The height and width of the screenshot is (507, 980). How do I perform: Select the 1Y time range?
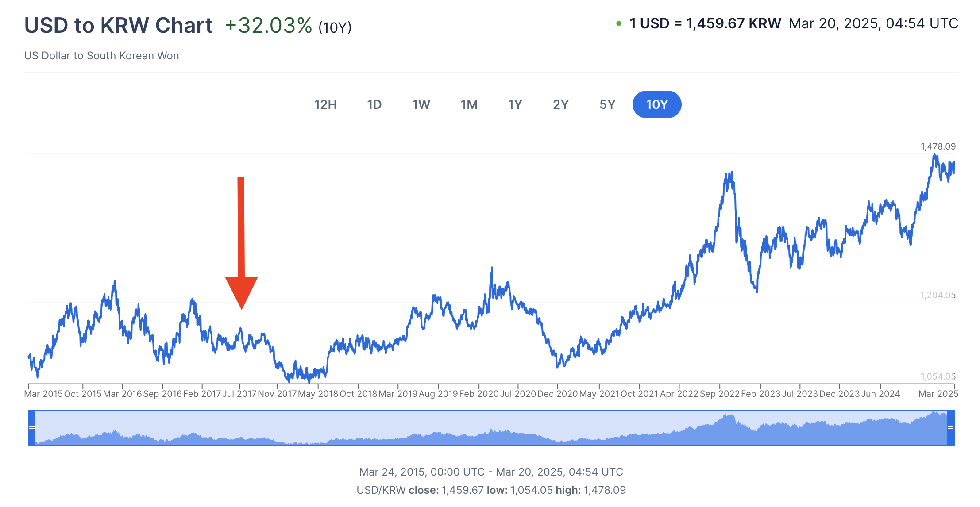coord(515,104)
